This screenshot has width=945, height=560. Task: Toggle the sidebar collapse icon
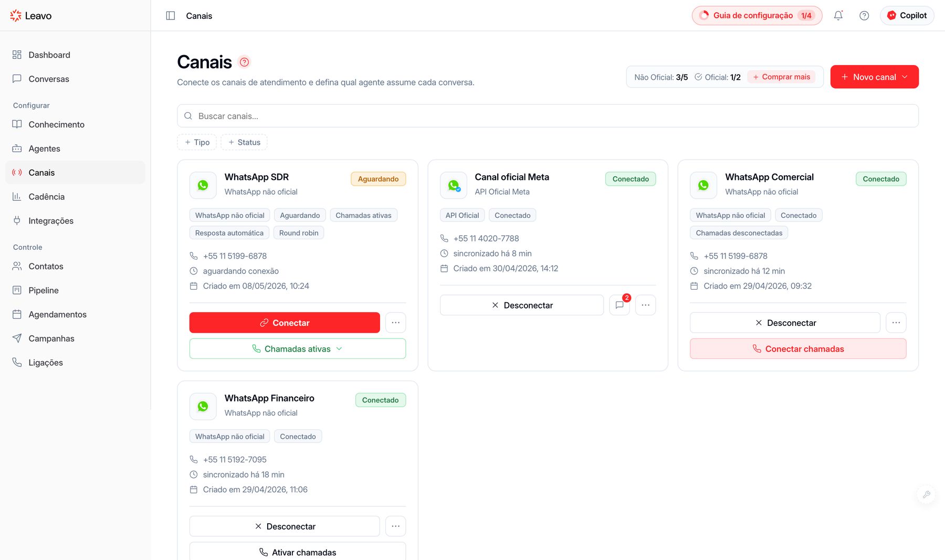point(171,16)
